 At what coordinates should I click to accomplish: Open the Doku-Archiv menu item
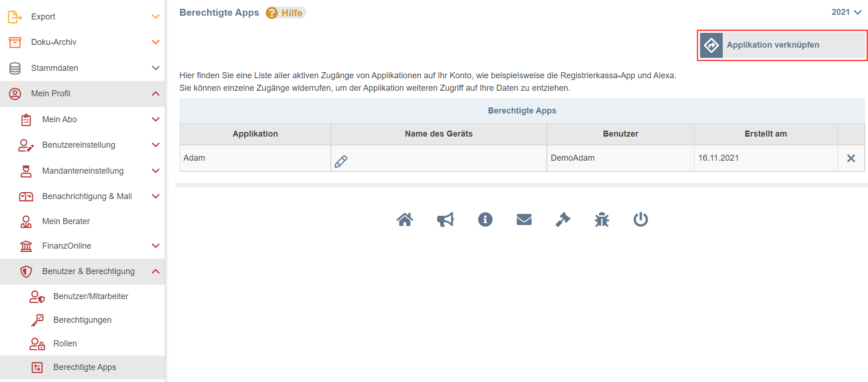tap(82, 42)
